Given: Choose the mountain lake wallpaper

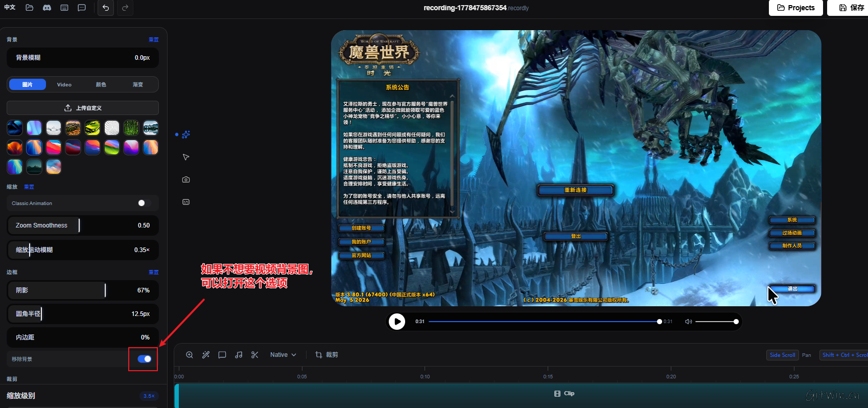Looking at the screenshot, I should 151,127.
